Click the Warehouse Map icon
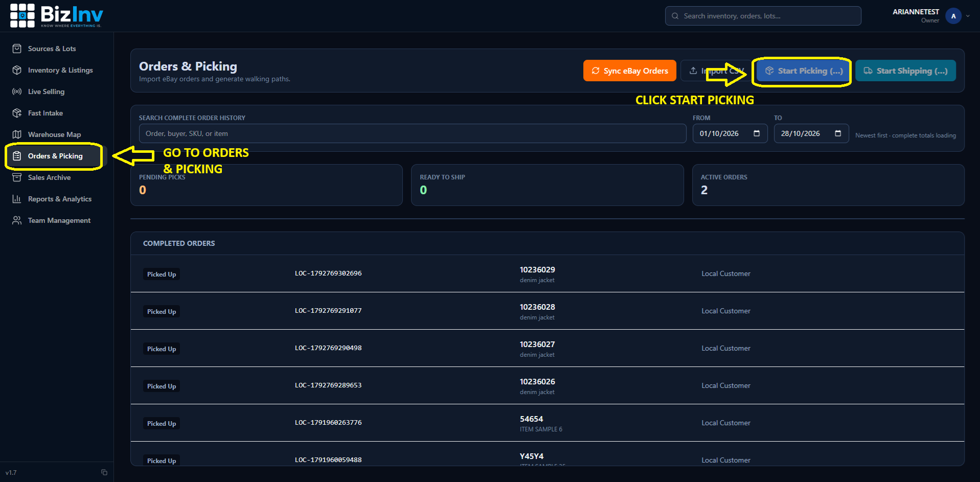 coord(17,134)
